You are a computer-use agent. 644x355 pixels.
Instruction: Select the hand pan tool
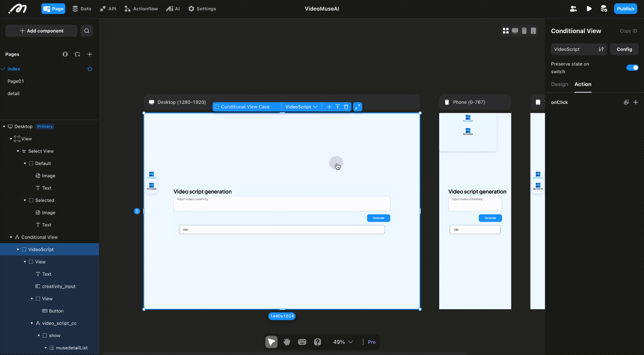[287, 342]
